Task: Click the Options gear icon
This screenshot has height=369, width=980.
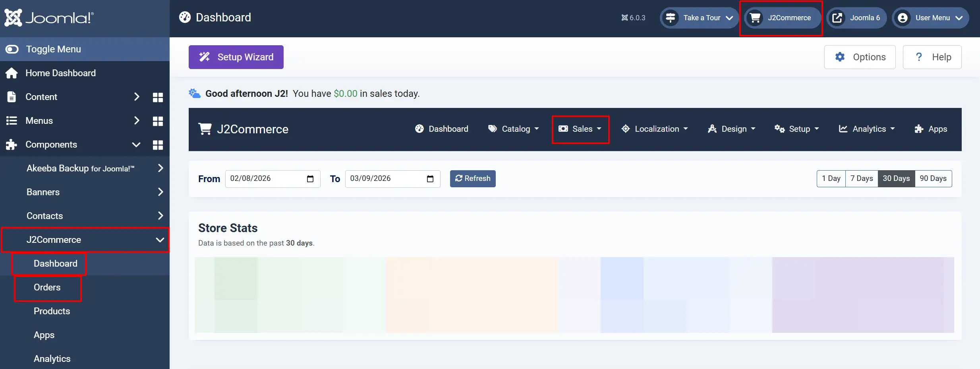Action: point(840,57)
